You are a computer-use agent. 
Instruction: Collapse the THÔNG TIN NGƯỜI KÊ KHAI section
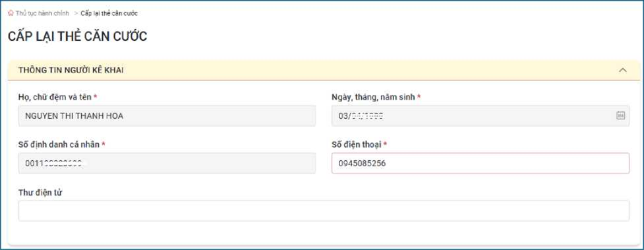tap(623, 71)
